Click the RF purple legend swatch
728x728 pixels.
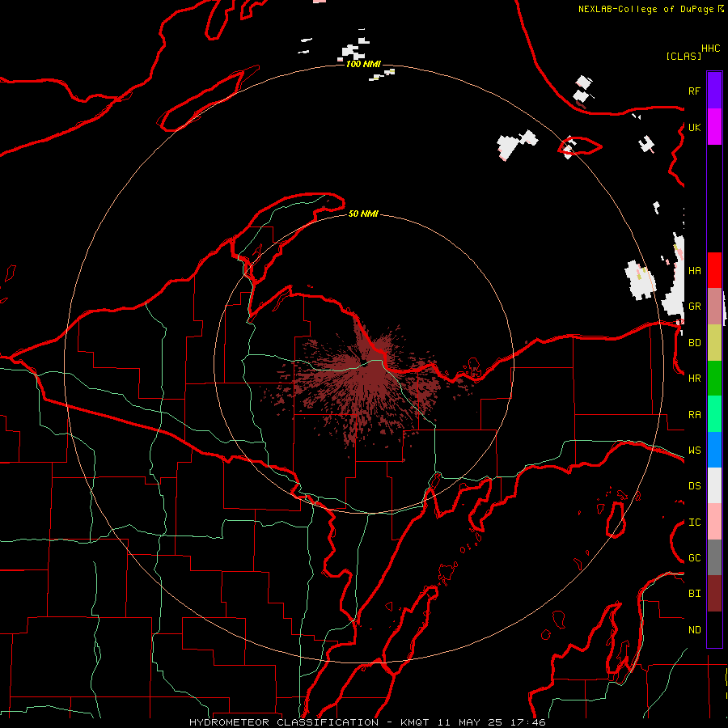[x=714, y=91]
